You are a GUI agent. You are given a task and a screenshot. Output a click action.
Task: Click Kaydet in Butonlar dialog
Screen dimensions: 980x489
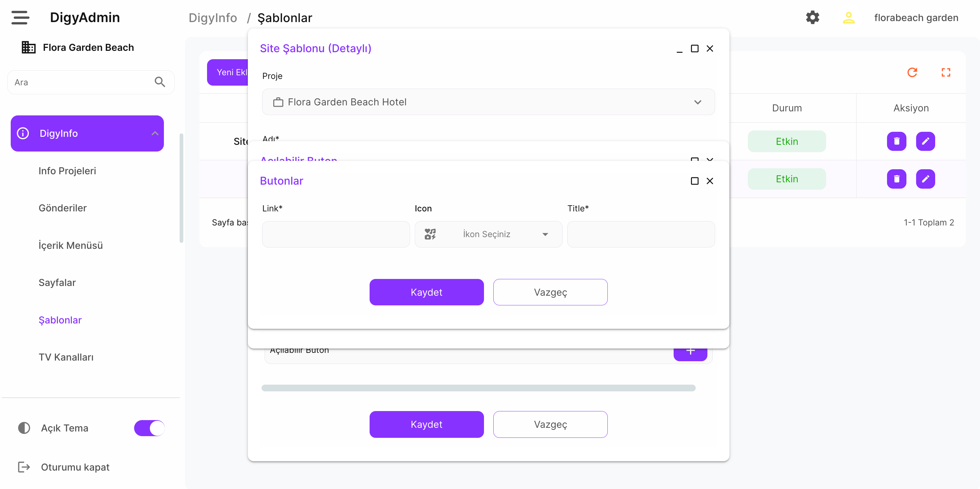tap(426, 292)
